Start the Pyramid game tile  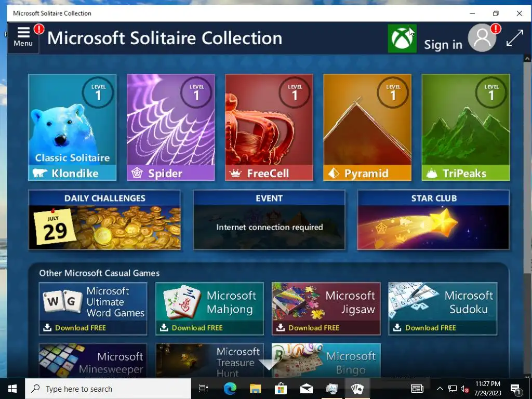tap(367, 127)
